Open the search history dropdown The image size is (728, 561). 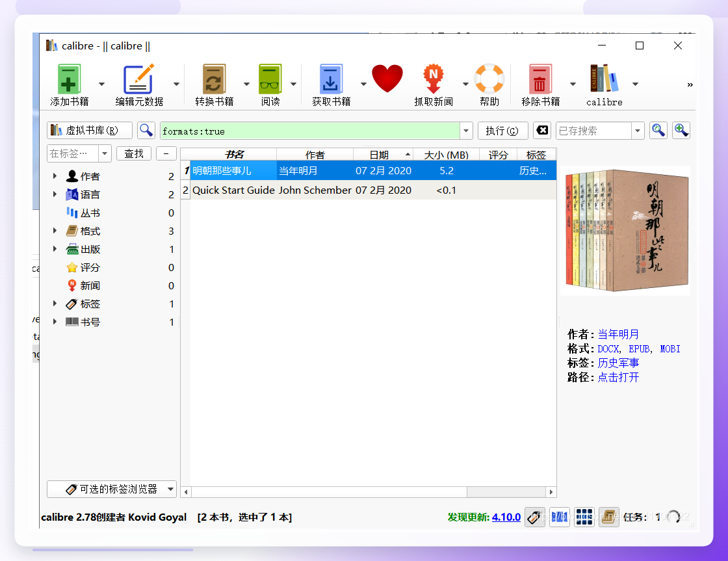click(x=466, y=131)
